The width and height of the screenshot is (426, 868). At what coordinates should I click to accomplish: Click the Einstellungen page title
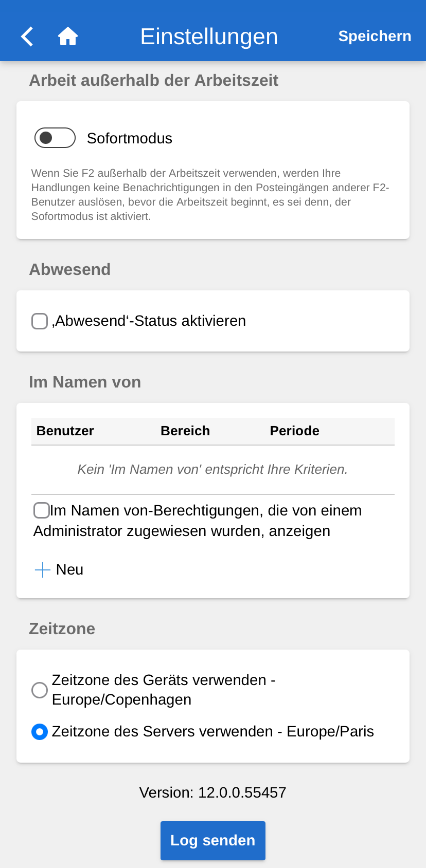pyautogui.click(x=209, y=36)
